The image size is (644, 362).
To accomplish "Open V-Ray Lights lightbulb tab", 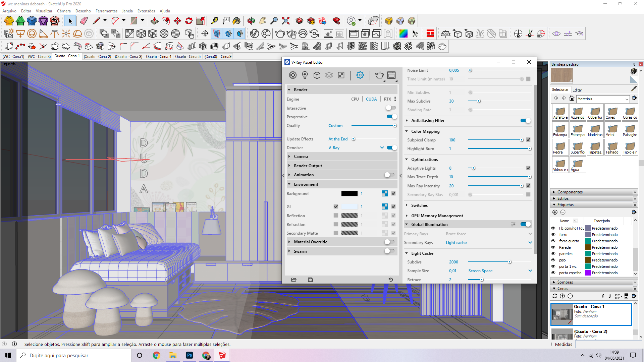I will pos(305,75).
